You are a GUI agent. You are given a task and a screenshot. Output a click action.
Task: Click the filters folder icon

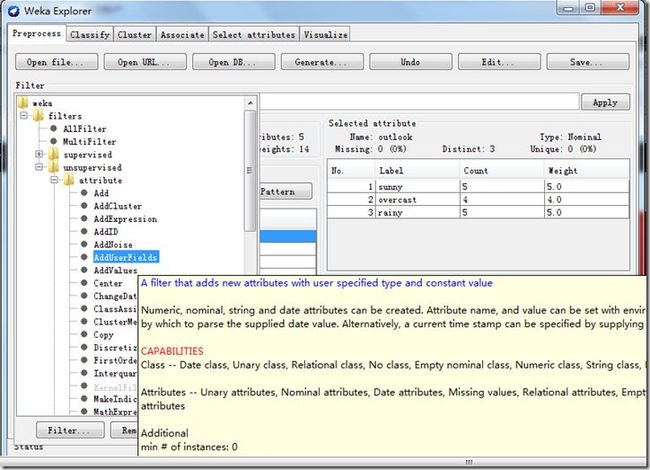coord(39,116)
